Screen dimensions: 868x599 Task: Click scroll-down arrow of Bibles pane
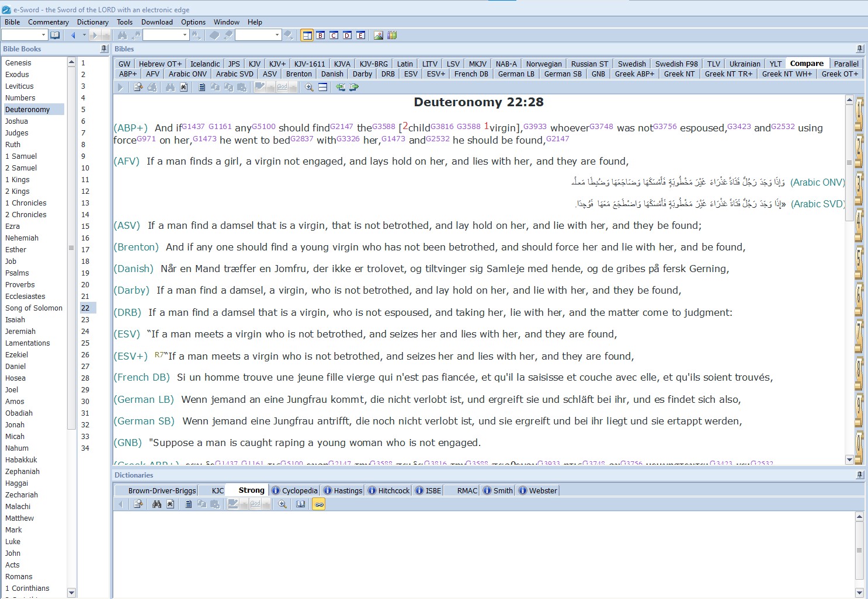[849, 459]
